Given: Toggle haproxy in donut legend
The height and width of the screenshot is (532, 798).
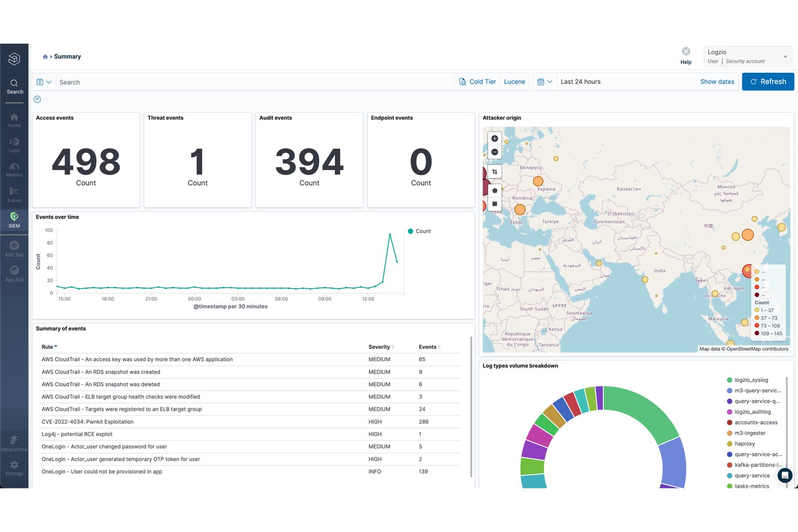Looking at the screenshot, I should [x=741, y=444].
